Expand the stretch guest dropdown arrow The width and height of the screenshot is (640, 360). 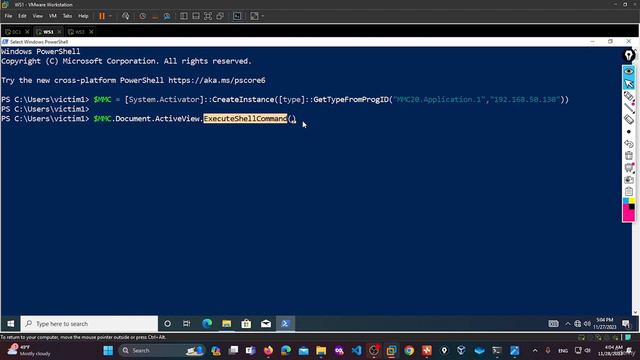point(262,16)
